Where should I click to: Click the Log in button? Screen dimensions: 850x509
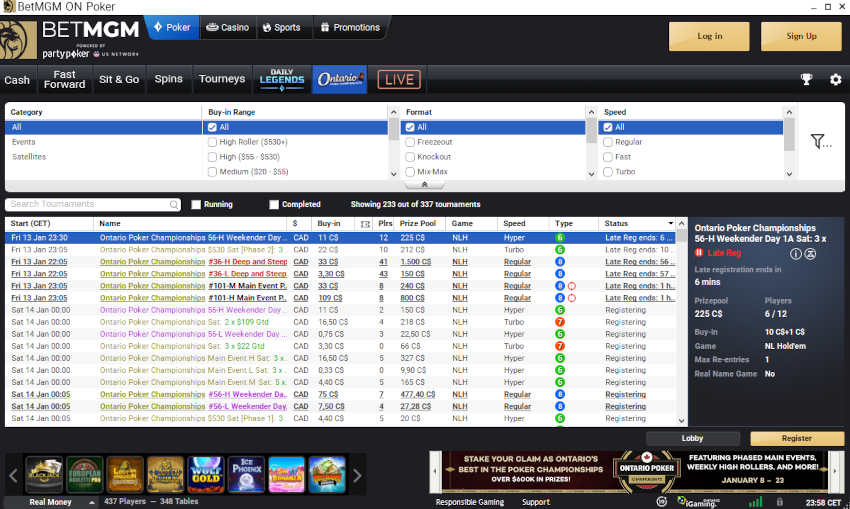709,36
